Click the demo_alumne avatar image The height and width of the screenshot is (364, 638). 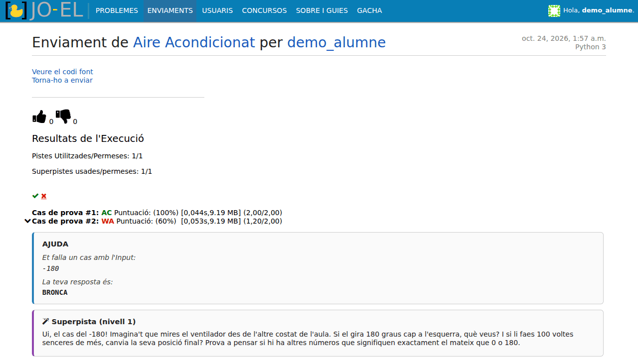pyautogui.click(x=554, y=11)
